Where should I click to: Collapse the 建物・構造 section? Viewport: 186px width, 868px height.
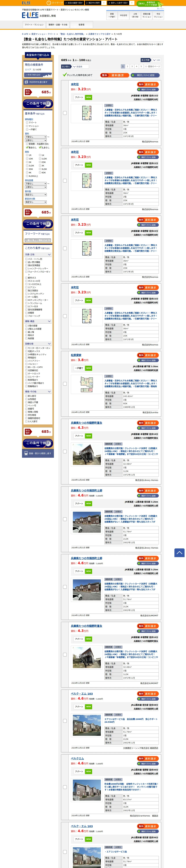[x=38, y=321]
